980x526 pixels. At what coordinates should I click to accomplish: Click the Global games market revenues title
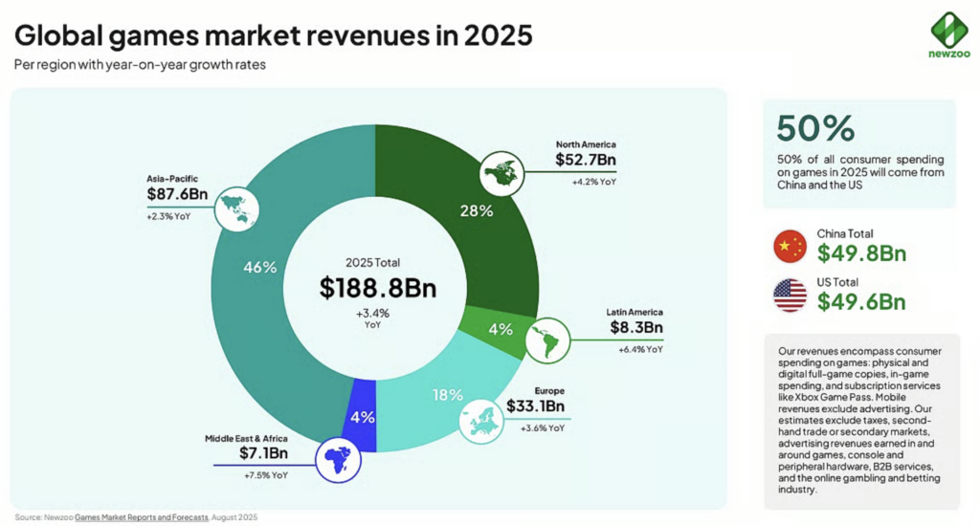click(273, 36)
